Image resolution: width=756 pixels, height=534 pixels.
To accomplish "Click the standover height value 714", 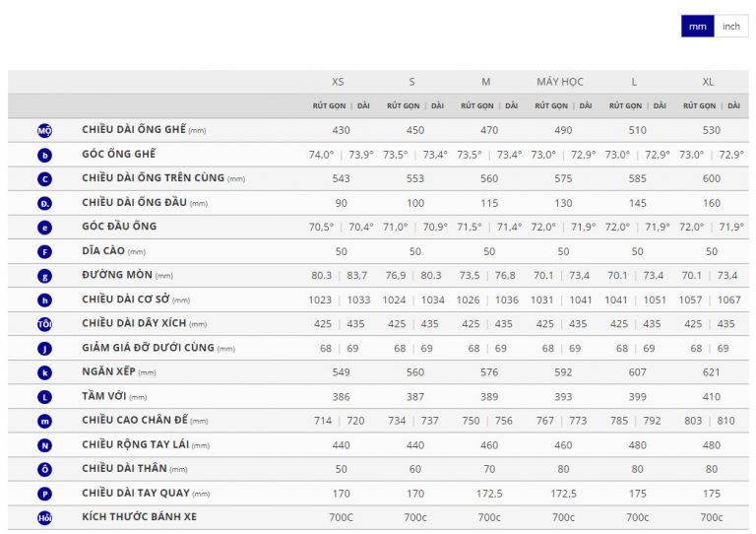I will pyautogui.click(x=323, y=421).
